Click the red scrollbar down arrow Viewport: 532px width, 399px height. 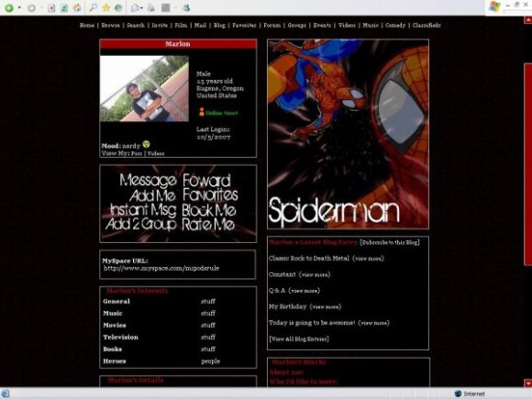click(x=528, y=382)
